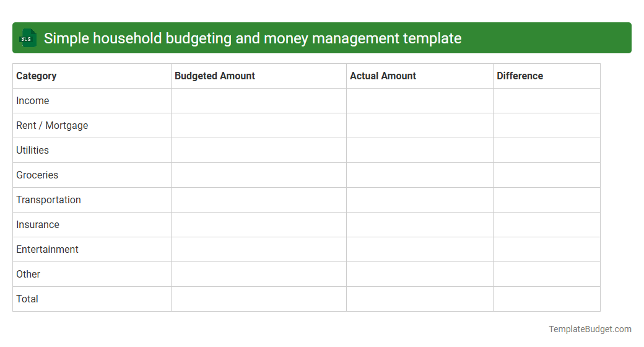Click Actual Amount cell for Rent / Mortgage
The height and width of the screenshot is (347, 644).
[x=420, y=125]
